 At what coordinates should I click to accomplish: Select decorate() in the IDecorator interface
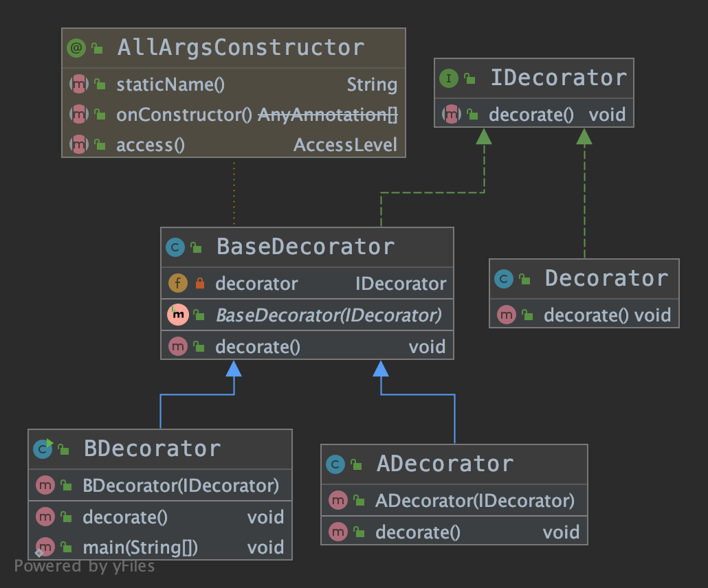point(534,114)
